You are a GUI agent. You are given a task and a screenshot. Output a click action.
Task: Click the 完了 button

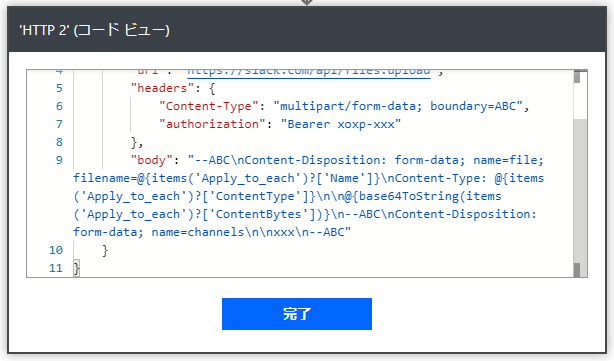coord(296,314)
